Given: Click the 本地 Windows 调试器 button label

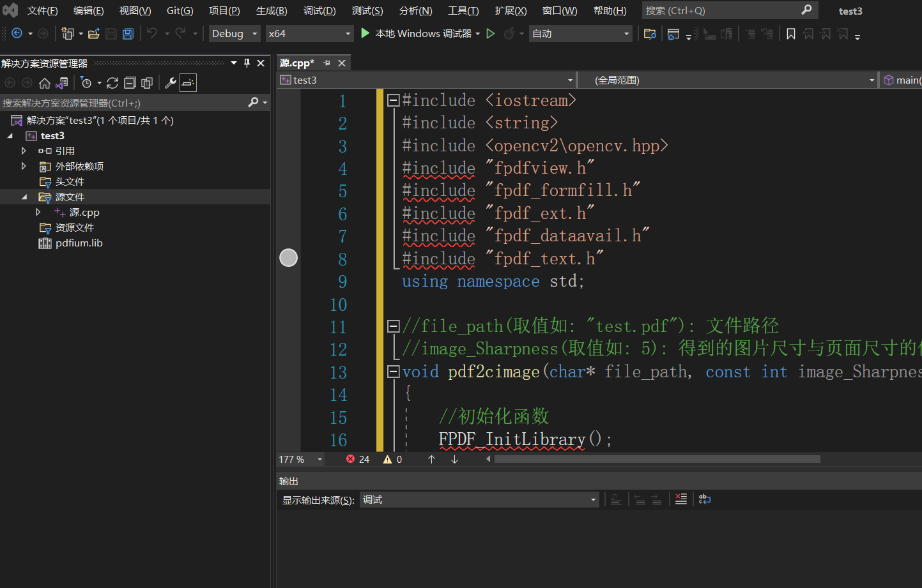Looking at the screenshot, I should pyautogui.click(x=424, y=34).
